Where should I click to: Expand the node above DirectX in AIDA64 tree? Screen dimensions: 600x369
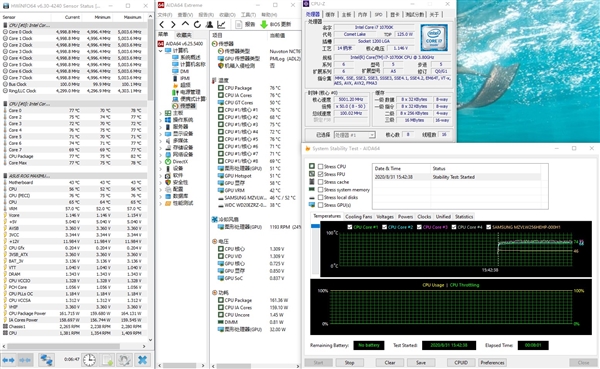pyautogui.click(x=161, y=155)
